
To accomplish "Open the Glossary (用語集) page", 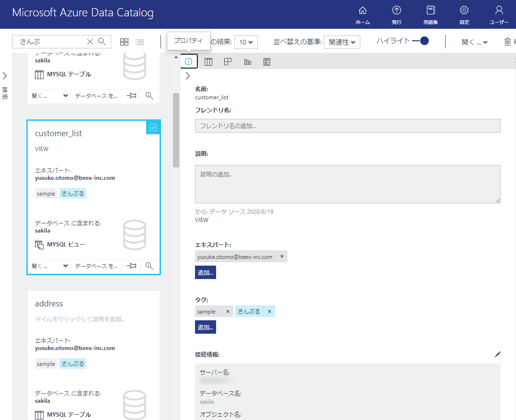I will tap(430, 15).
